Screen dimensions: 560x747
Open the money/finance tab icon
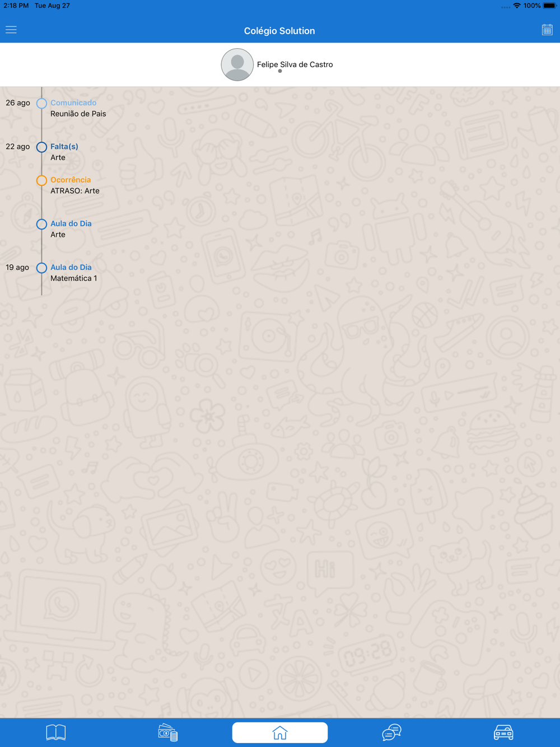pos(168,732)
